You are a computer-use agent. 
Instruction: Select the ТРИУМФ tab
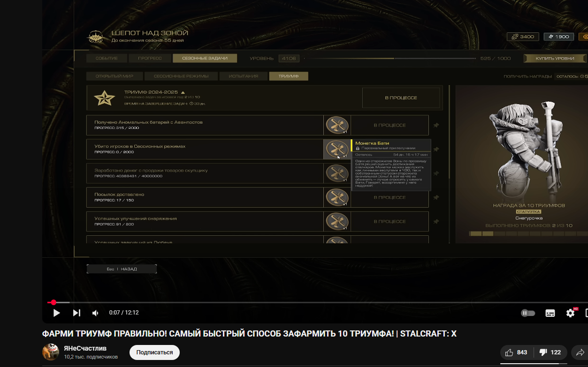click(x=289, y=76)
